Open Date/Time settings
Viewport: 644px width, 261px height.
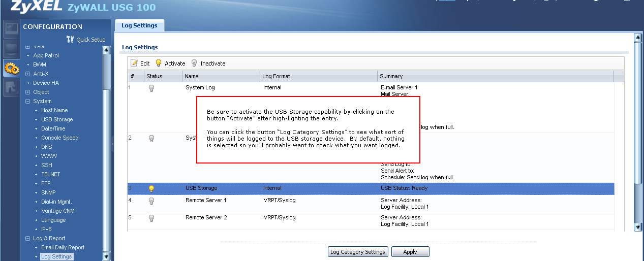pyautogui.click(x=53, y=128)
